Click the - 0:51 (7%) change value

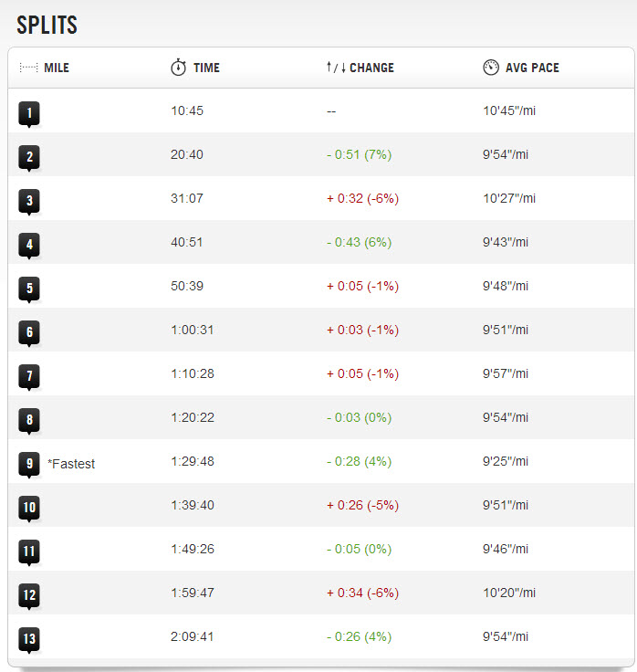coord(359,154)
